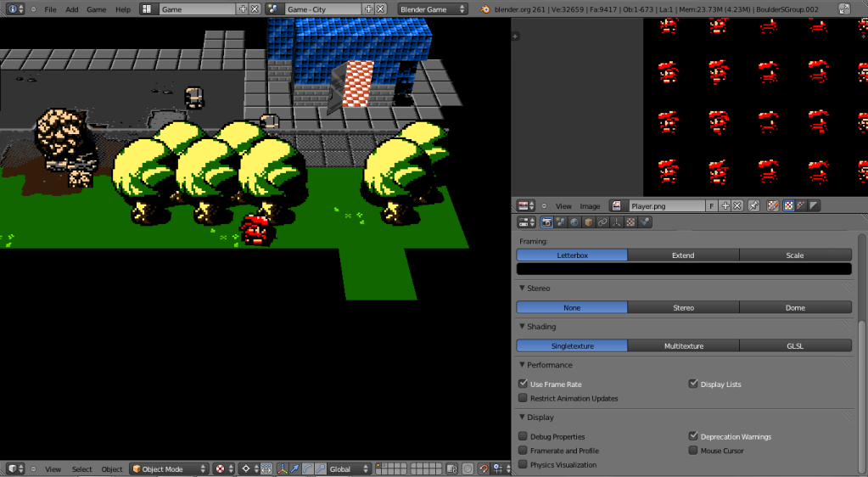Open the Texture properties tab (checker icon)
Image resolution: width=868 pixels, height=477 pixels.
click(630, 222)
